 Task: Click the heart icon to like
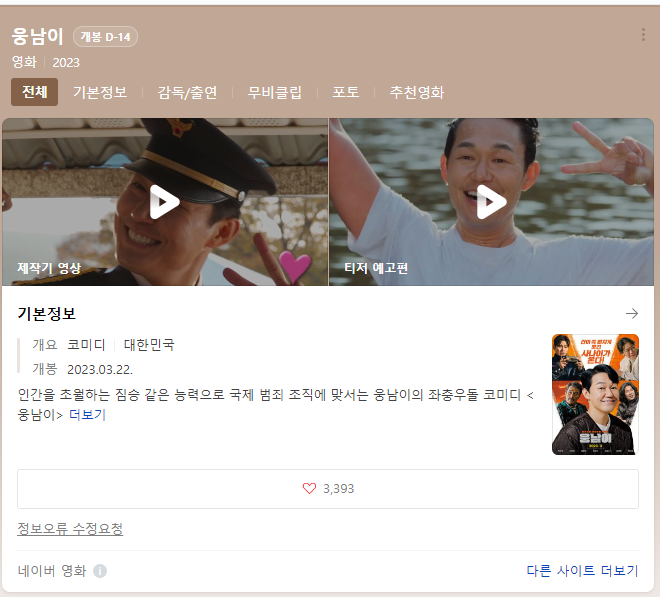point(309,488)
